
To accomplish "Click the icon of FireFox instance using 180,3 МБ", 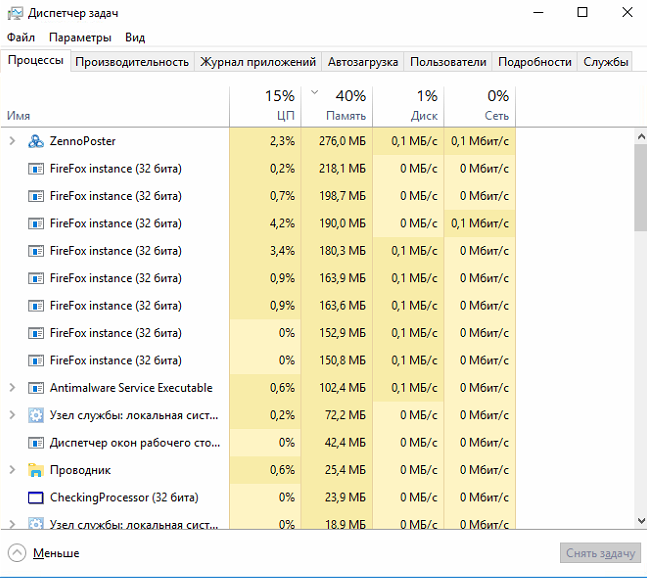I will click(36, 251).
